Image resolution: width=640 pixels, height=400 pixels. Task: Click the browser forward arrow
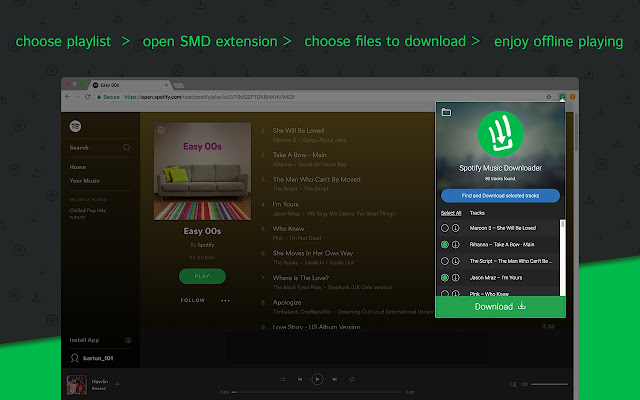[x=77, y=97]
